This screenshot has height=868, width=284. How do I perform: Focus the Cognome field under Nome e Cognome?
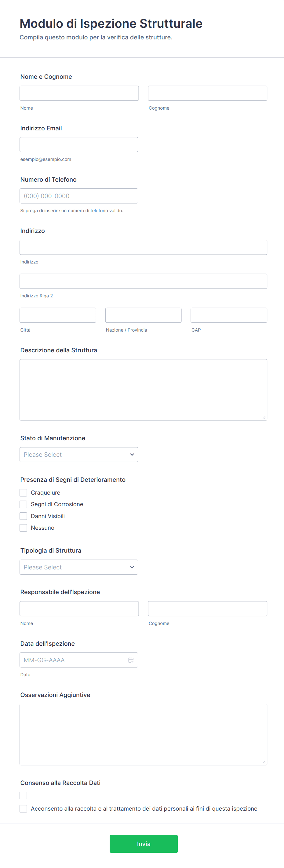point(207,93)
